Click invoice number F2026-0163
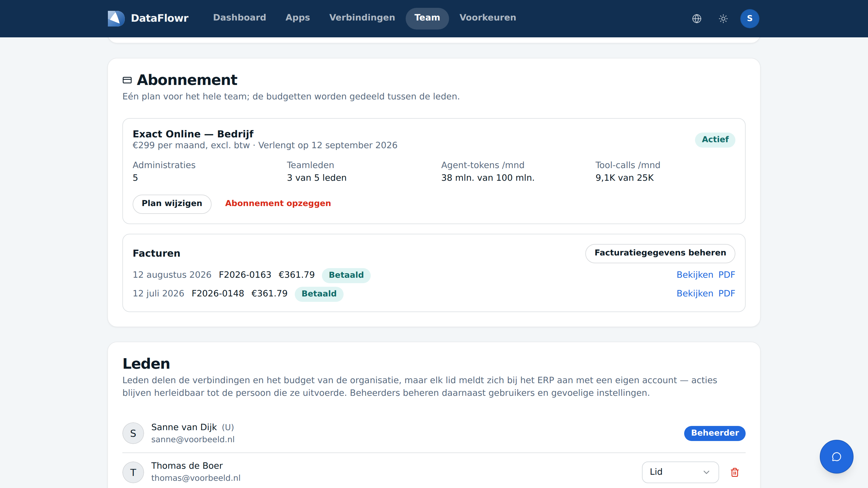The height and width of the screenshot is (488, 868). coord(245,275)
